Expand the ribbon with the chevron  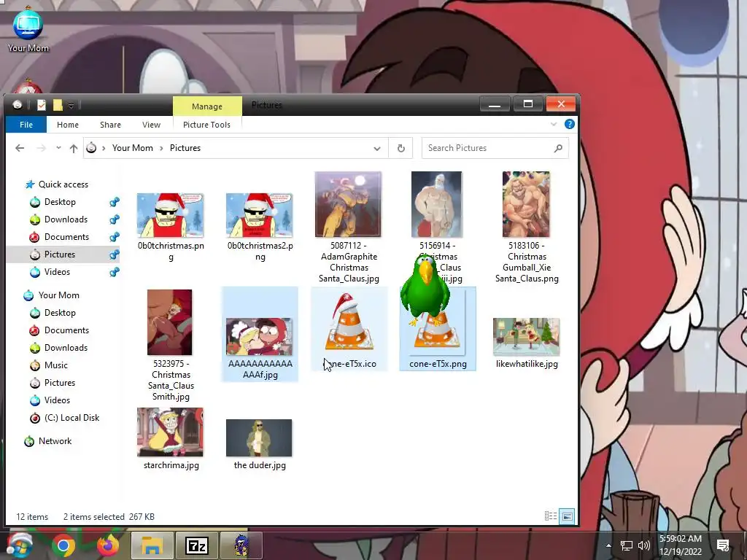pyautogui.click(x=554, y=124)
